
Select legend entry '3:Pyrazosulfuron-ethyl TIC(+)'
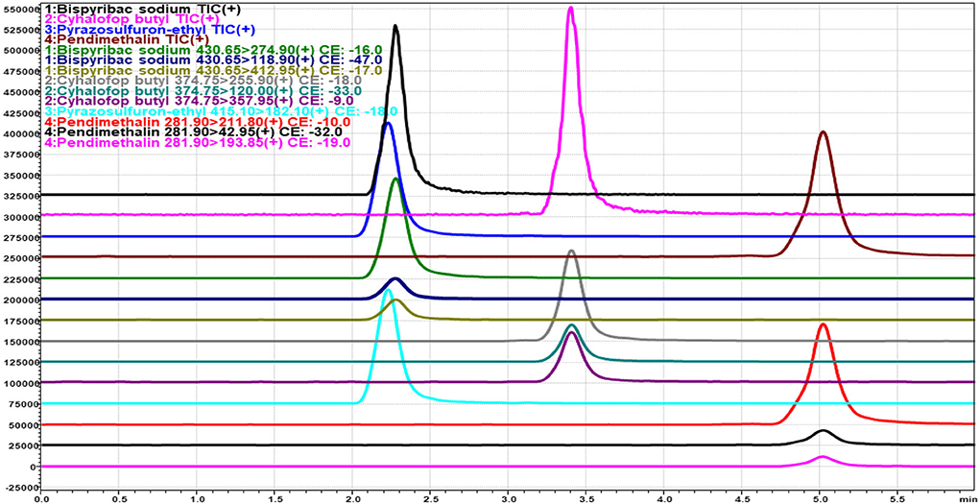151,30
